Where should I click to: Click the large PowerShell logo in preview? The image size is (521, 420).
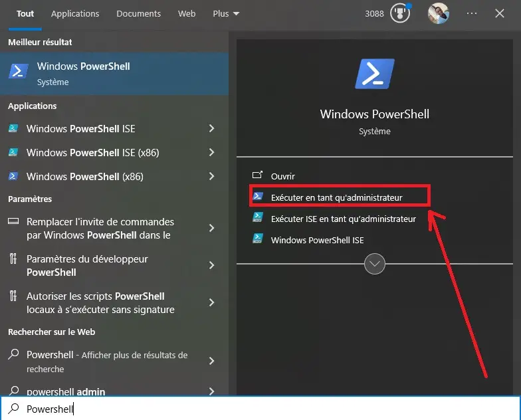[x=375, y=74]
